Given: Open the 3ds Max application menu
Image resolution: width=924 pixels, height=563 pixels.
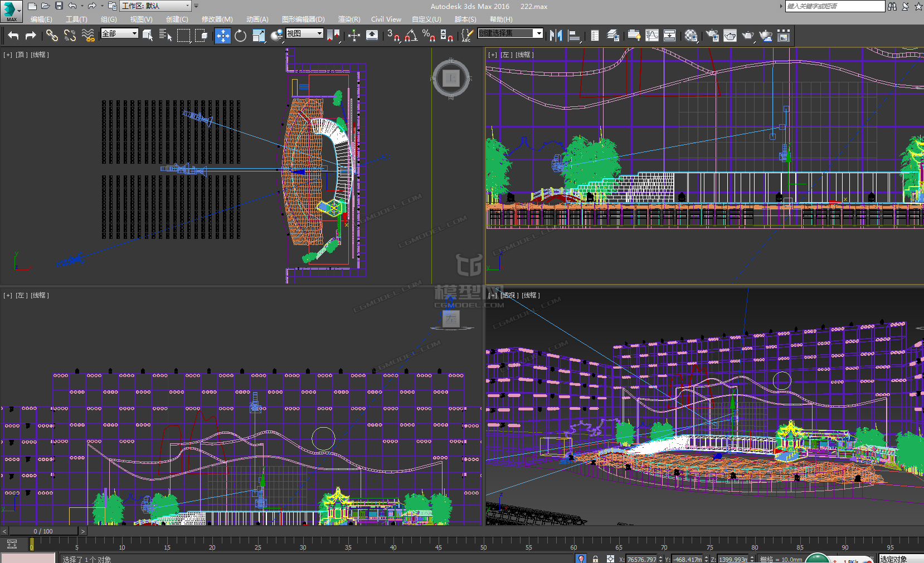Looking at the screenshot, I should [11, 11].
